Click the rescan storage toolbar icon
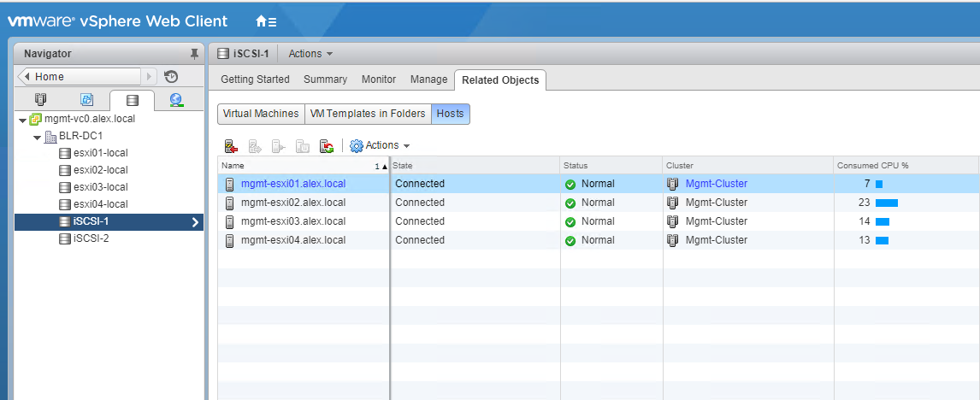The width and height of the screenshot is (980, 400). click(327, 146)
